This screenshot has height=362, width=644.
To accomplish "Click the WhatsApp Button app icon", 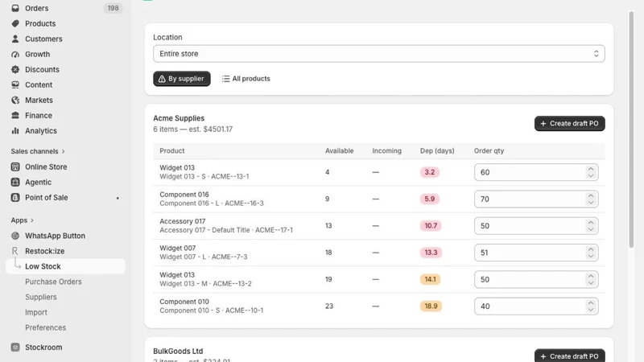I will coord(15,236).
